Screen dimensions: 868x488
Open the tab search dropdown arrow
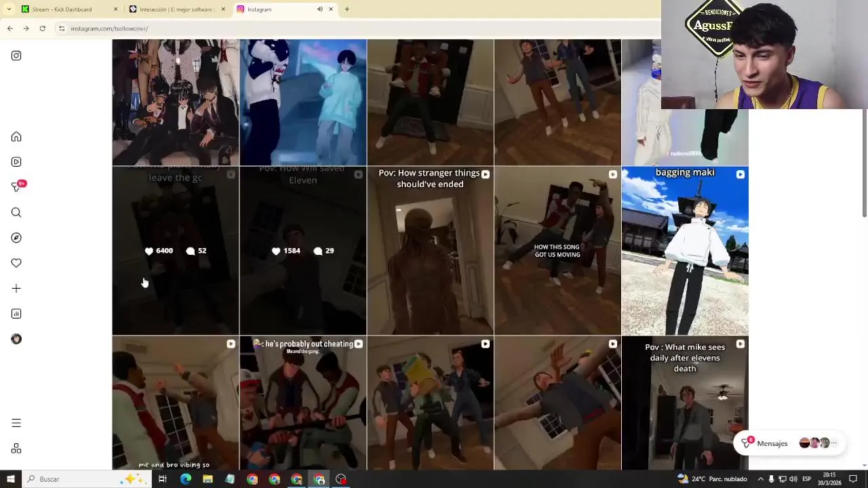[9, 9]
